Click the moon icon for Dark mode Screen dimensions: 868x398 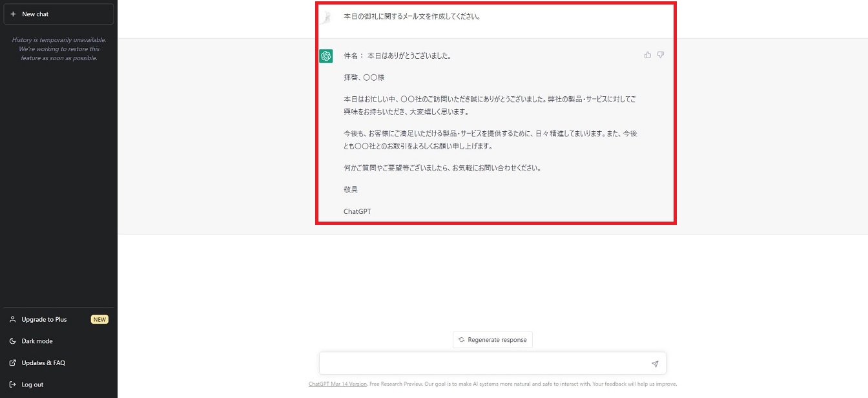click(x=13, y=341)
